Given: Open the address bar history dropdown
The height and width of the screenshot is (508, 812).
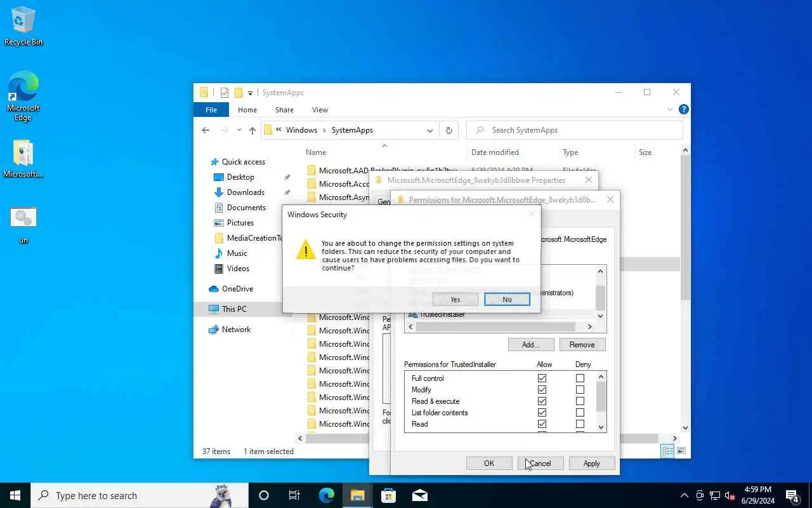Looking at the screenshot, I should tap(429, 130).
